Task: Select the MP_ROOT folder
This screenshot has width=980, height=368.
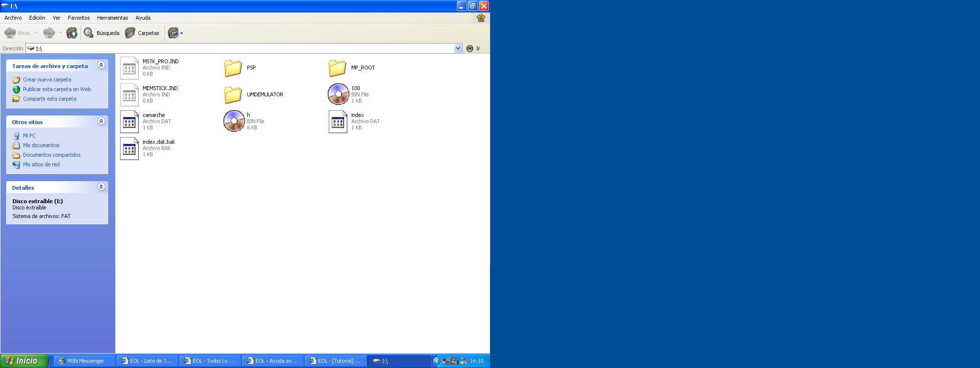Action: click(x=352, y=68)
